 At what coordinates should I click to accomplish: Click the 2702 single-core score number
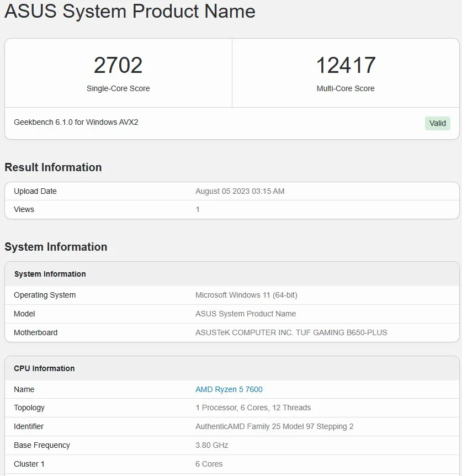tap(118, 66)
